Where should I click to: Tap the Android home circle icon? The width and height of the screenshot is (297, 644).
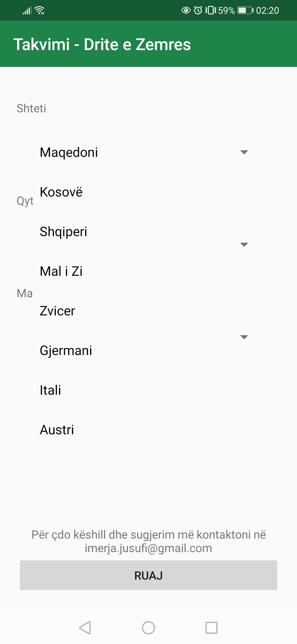148,628
